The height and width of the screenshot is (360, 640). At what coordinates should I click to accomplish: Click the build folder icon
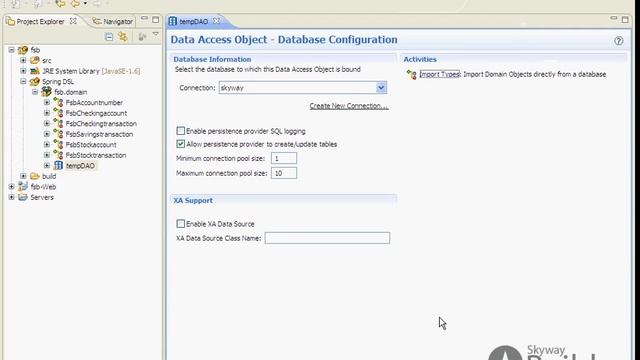tap(35, 176)
